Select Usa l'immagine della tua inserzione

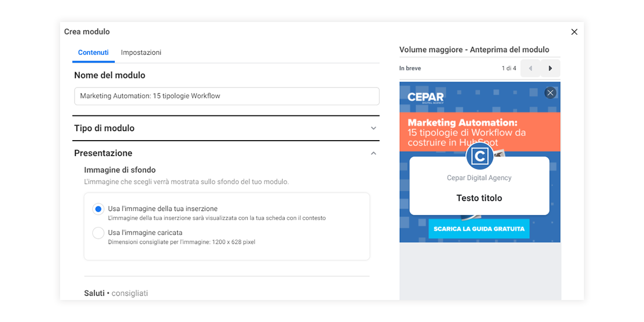[98, 209]
